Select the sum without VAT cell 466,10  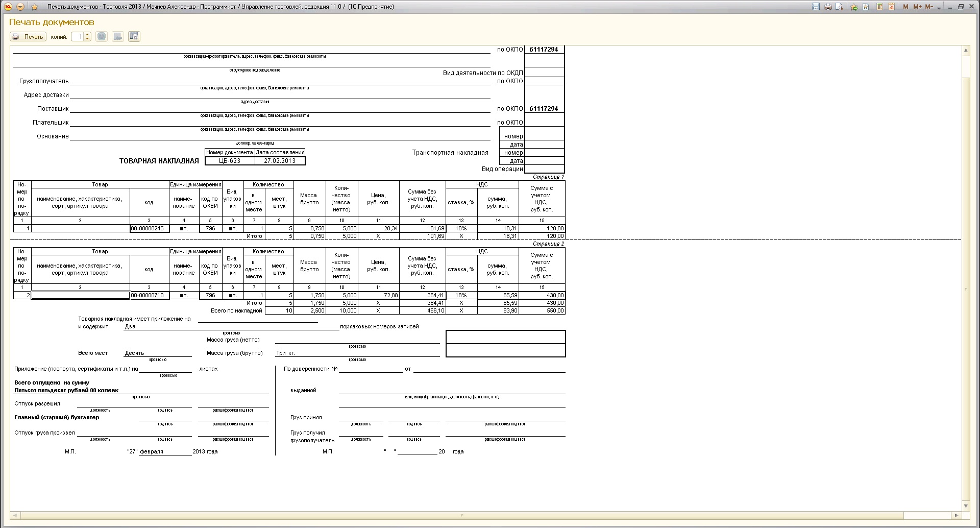[x=422, y=310]
